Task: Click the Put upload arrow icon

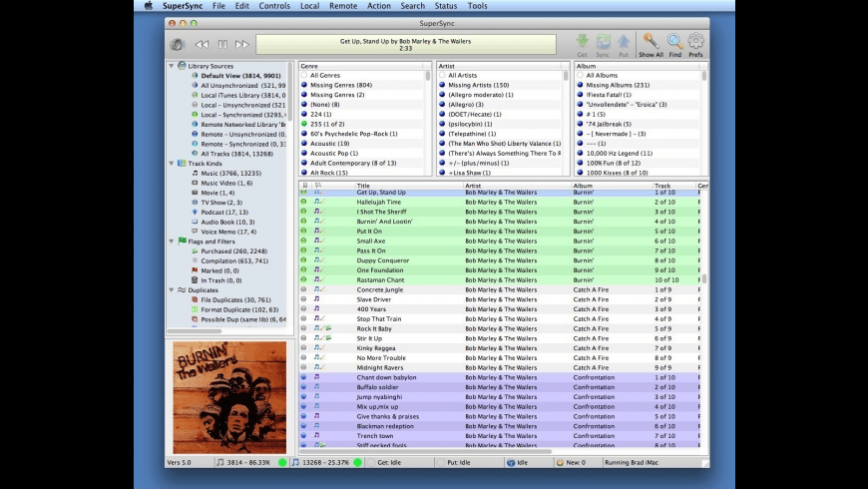Action: pyautogui.click(x=623, y=42)
